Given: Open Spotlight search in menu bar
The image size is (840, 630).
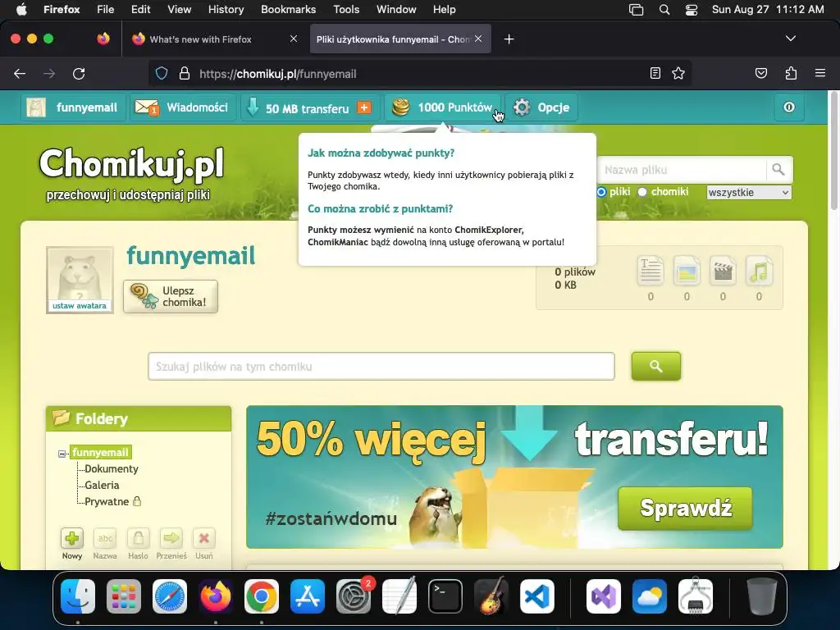Looking at the screenshot, I should [x=664, y=10].
